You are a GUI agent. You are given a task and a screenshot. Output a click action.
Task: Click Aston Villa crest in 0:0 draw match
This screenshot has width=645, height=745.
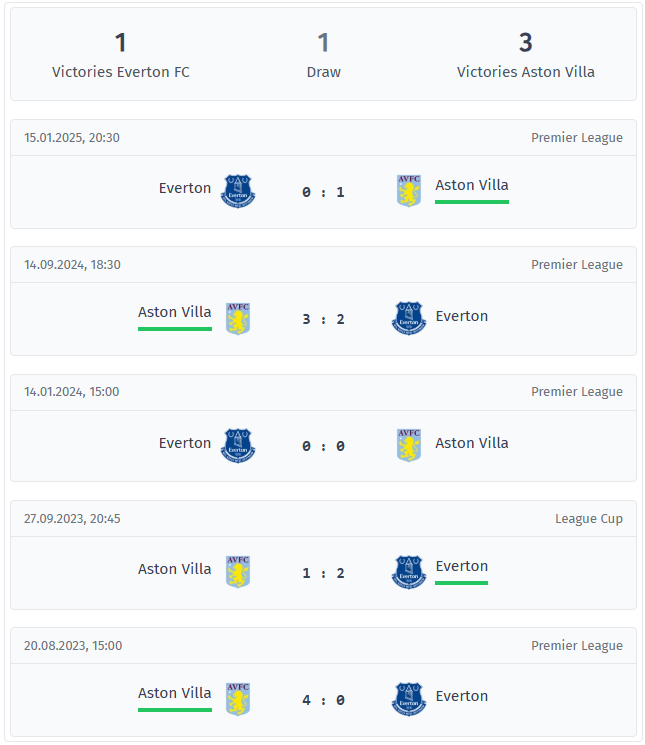tap(409, 446)
